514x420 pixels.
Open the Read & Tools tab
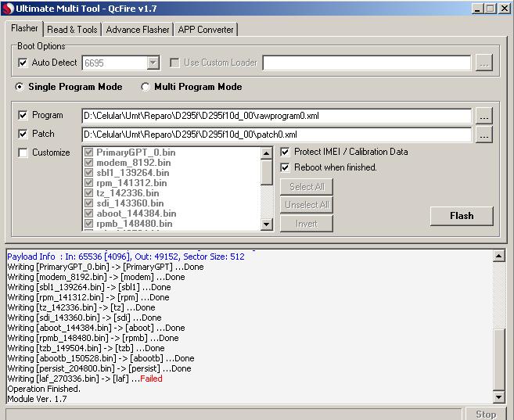point(72,30)
